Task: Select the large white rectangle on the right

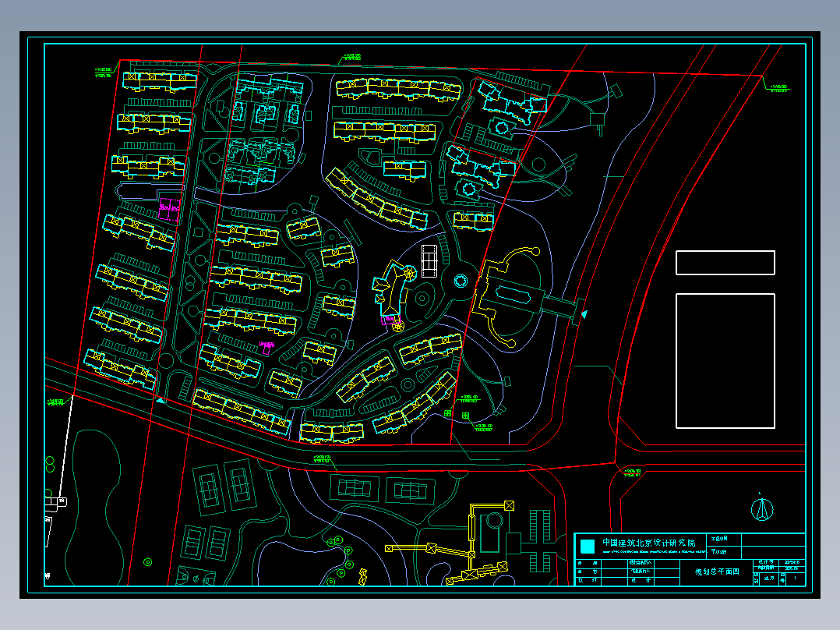Action: (725, 361)
